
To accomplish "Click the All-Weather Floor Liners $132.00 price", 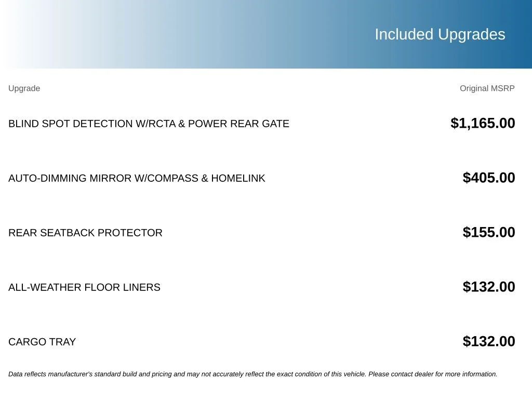I will [488, 287].
